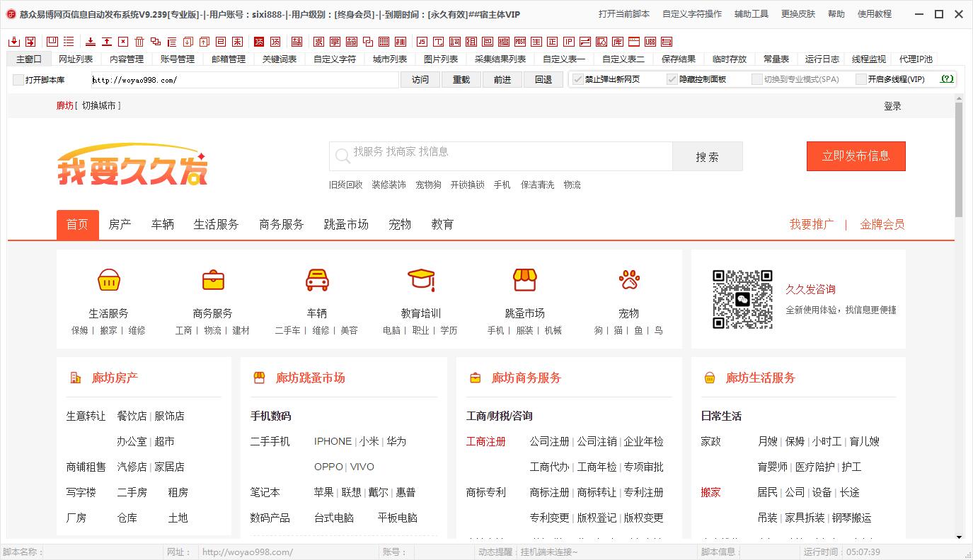Viewport: 973px width, 560px height.
Task: Open the 房产 navigation item
Action: tap(120, 224)
